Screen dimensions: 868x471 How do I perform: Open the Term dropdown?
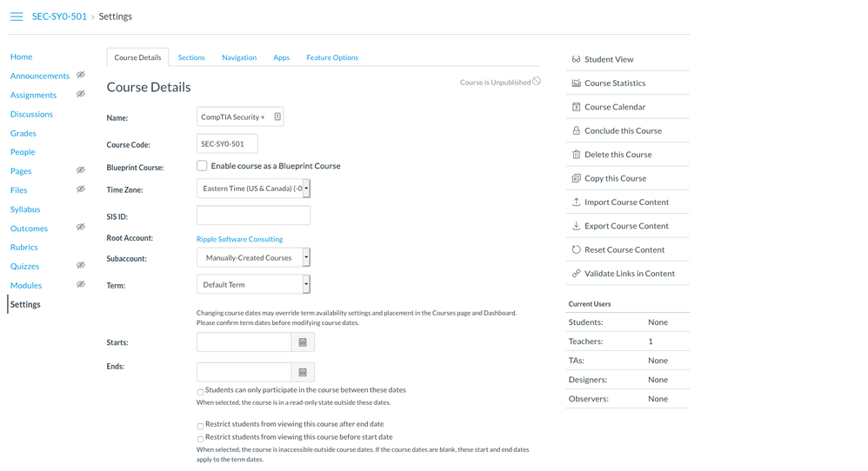tap(253, 285)
